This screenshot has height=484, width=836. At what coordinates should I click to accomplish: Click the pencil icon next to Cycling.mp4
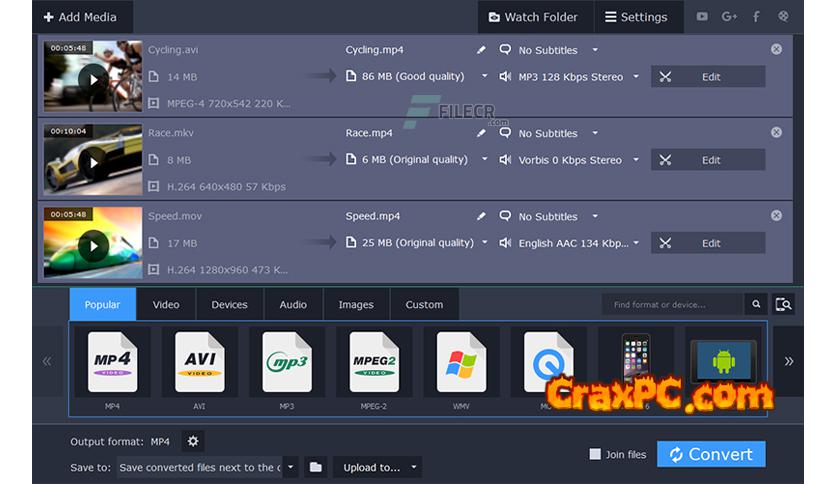(x=481, y=50)
